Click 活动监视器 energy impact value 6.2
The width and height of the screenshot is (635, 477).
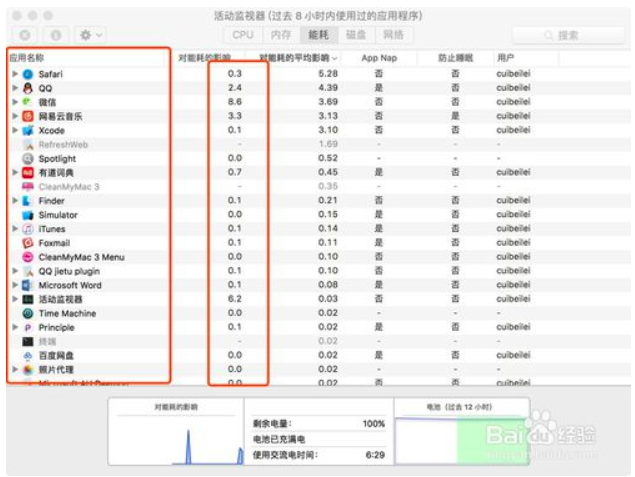[235, 299]
